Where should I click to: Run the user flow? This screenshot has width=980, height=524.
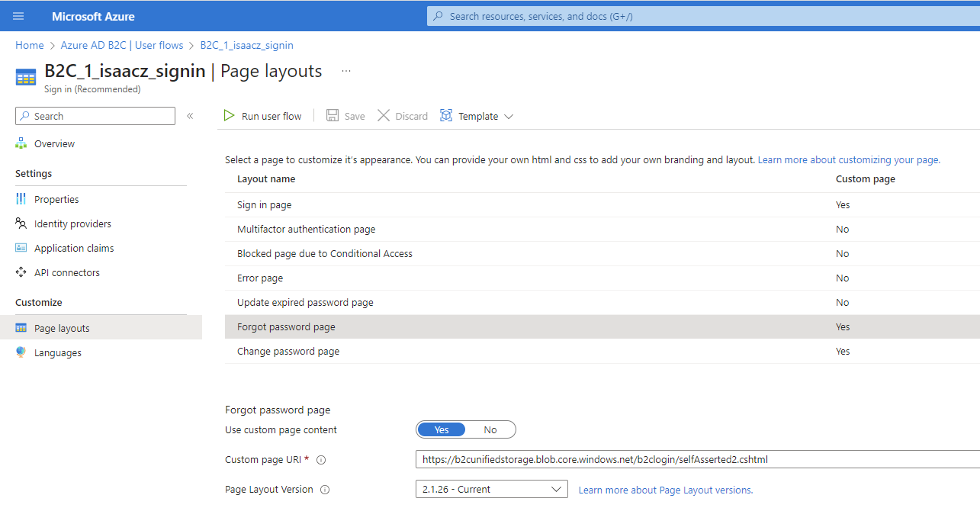(262, 115)
